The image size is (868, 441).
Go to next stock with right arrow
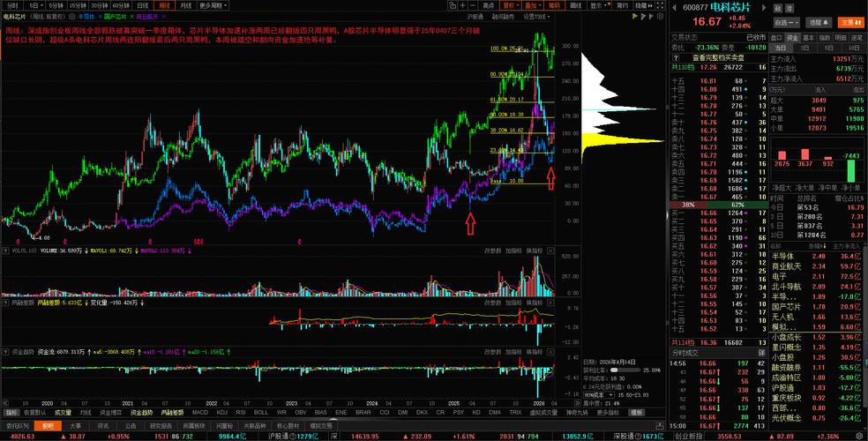[765, 8]
